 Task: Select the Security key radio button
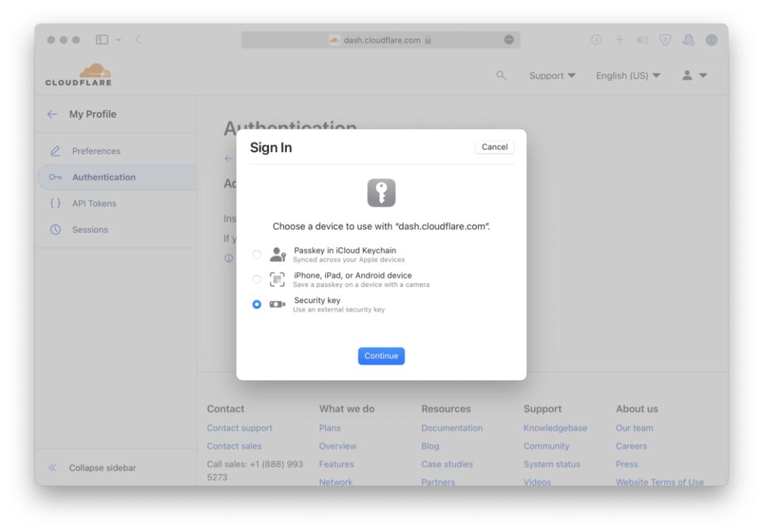(x=256, y=305)
